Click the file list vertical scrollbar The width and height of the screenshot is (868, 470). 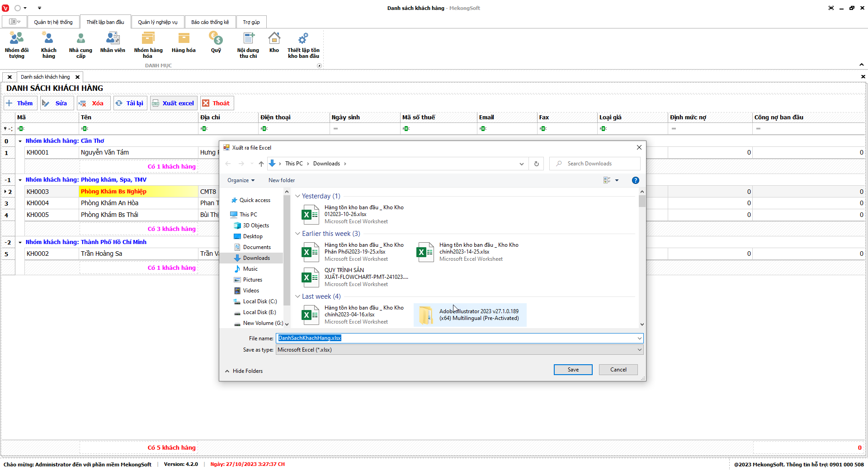(642, 258)
